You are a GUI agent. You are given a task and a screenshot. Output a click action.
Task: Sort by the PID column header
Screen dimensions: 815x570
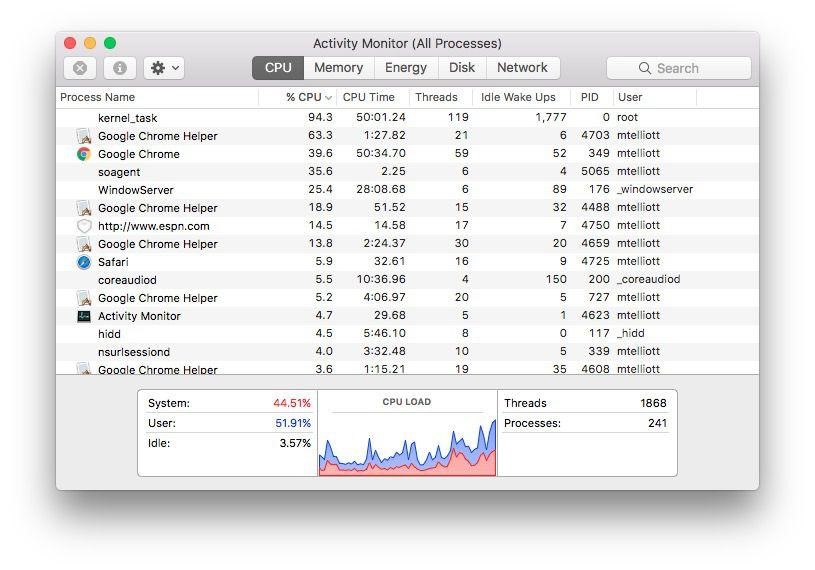click(x=589, y=97)
